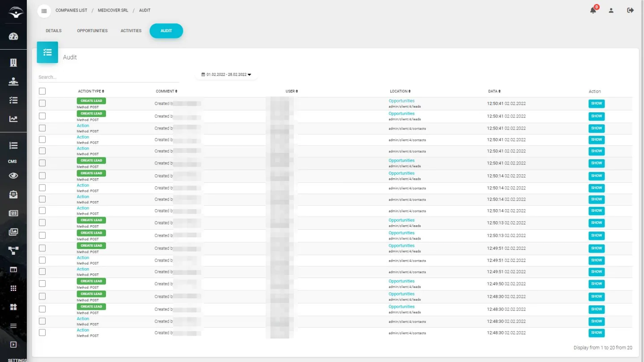The height and width of the screenshot is (362, 644).
Task: Sort the table by Location column
Action: click(x=400, y=91)
